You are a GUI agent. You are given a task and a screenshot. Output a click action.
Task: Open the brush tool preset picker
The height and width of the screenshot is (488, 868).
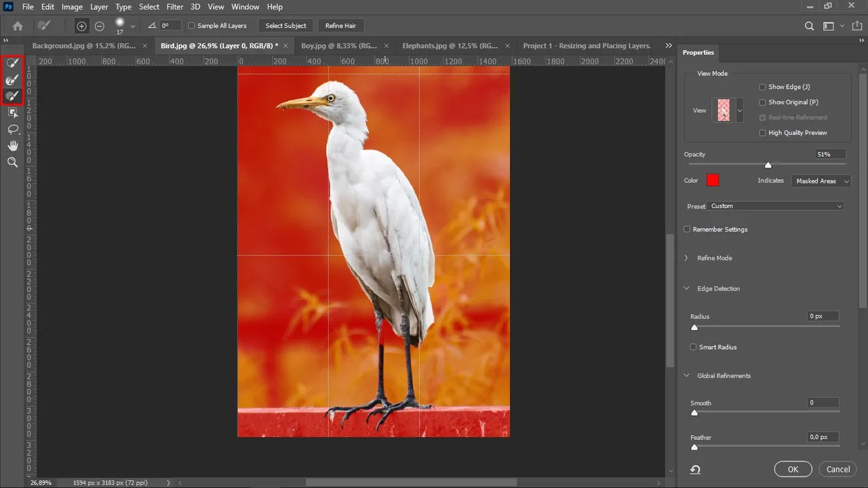[x=44, y=26]
